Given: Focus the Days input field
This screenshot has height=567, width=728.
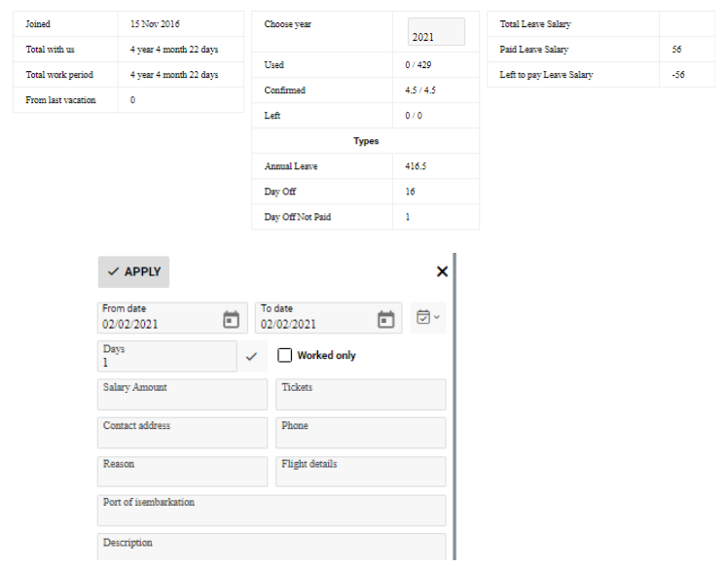Looking at the screenshot, I should 165,361.
